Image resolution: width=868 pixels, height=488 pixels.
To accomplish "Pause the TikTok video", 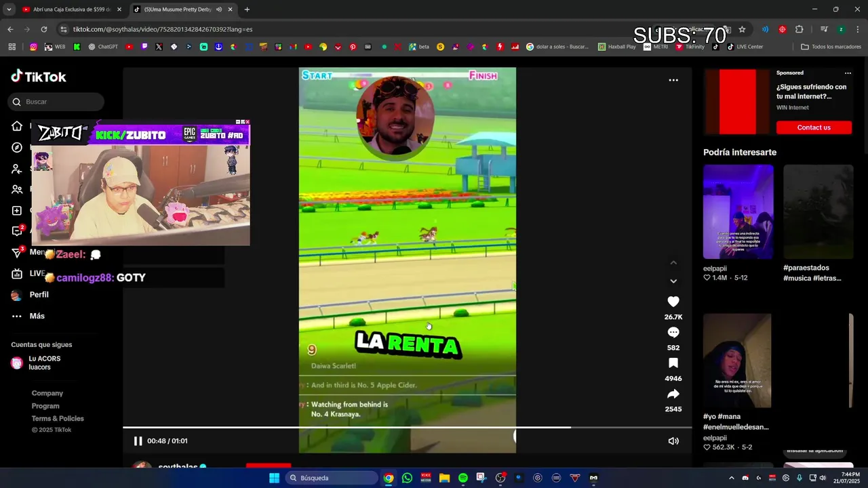I will pyautogui.click(x=138, y=441).
